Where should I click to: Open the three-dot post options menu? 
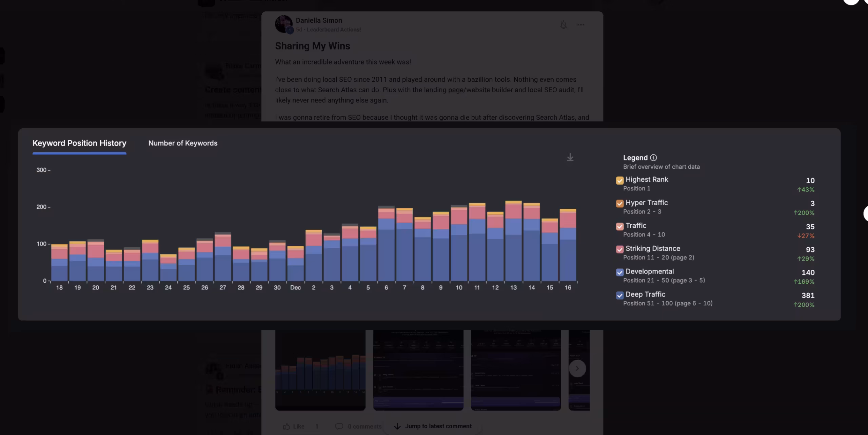click(581, 25)
